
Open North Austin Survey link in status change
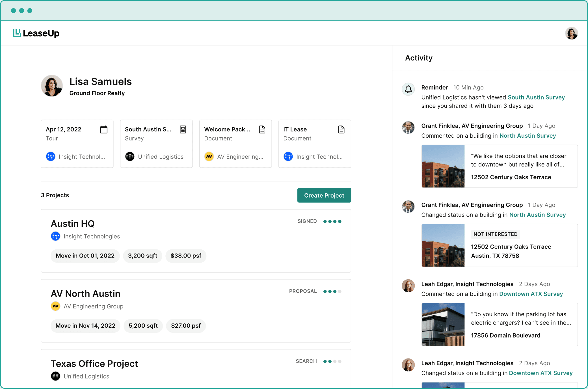tap(537, 215)
